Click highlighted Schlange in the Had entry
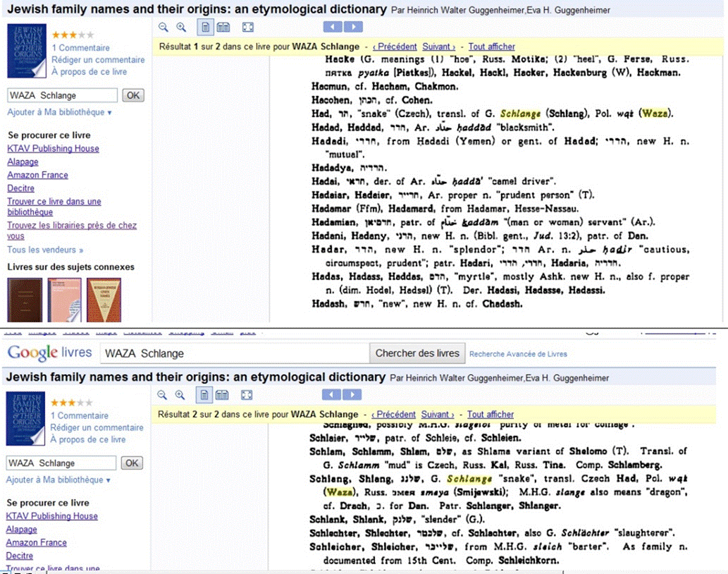 (x=521, y=114)
